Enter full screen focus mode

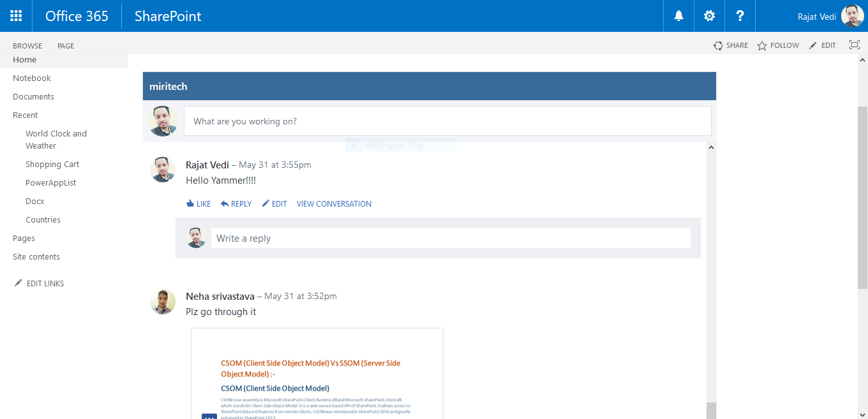pyautogui.click(x=854, y=45)
